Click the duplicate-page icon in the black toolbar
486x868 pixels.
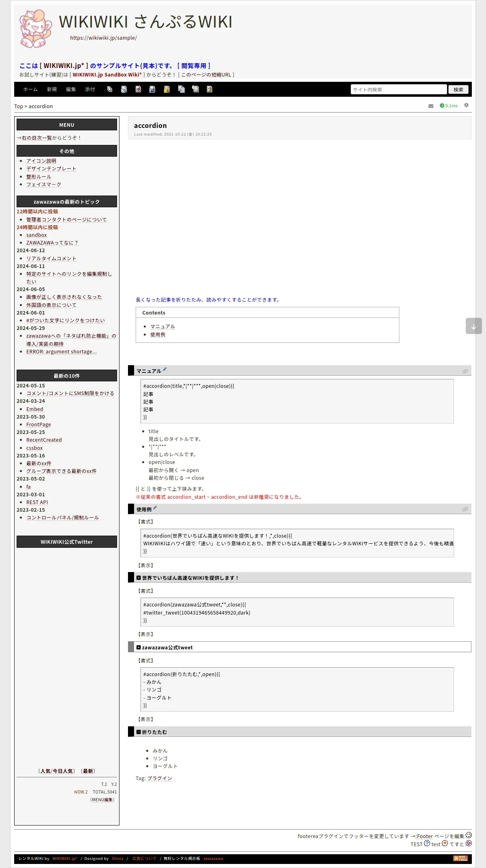pyautogui.click(x=110, y=89)
